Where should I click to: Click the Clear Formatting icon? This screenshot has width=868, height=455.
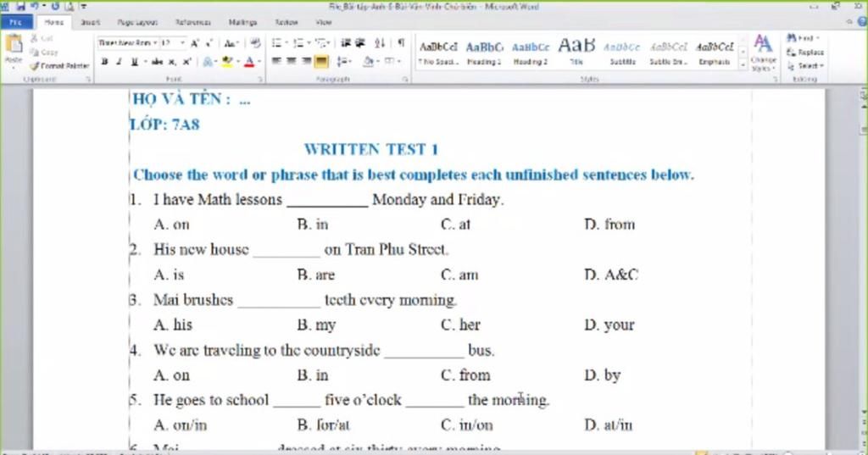[x=254, y=43]
